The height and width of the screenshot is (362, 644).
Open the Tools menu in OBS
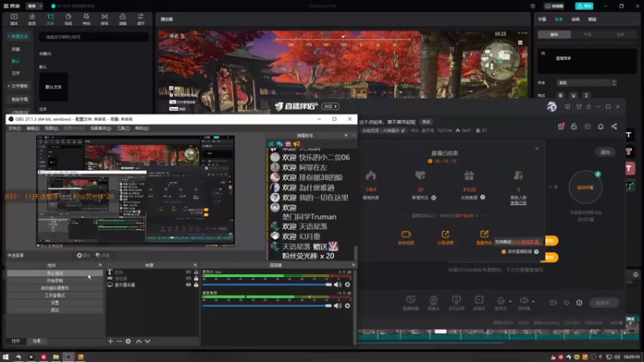123,129
